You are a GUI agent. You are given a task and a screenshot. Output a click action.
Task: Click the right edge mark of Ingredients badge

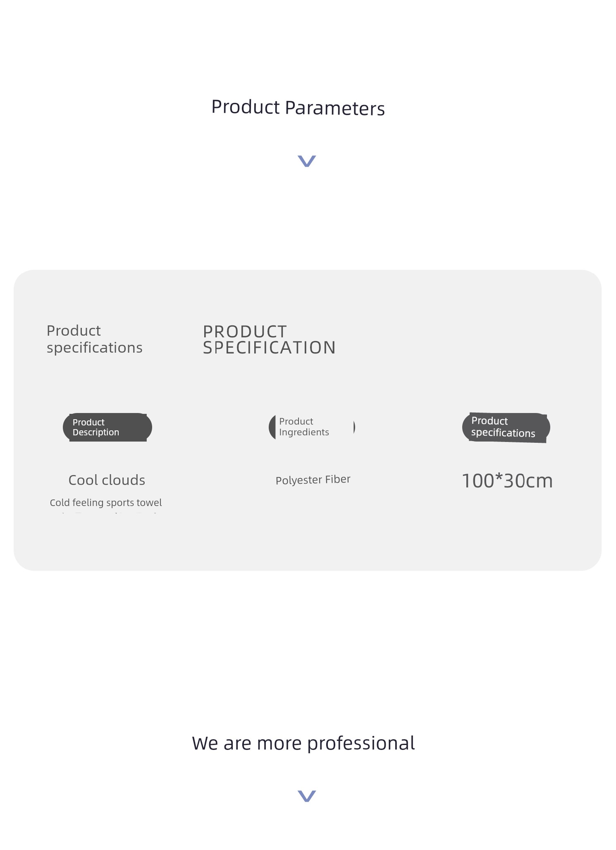tap(354, 427)
